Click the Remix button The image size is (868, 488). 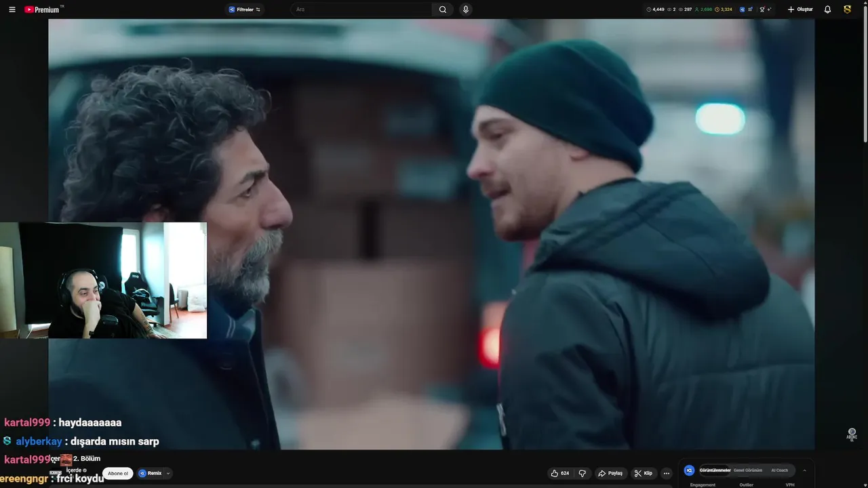[151, 473]
